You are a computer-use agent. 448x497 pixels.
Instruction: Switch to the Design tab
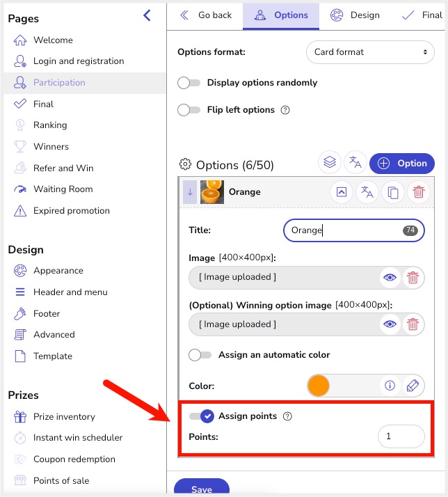coord(355,15)
